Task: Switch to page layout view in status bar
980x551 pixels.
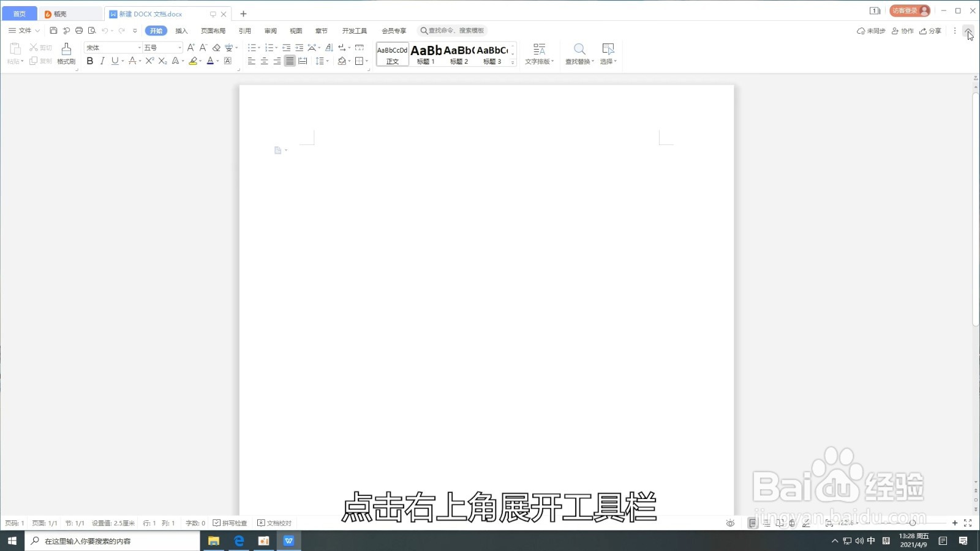Action: (x=753, y=523)
